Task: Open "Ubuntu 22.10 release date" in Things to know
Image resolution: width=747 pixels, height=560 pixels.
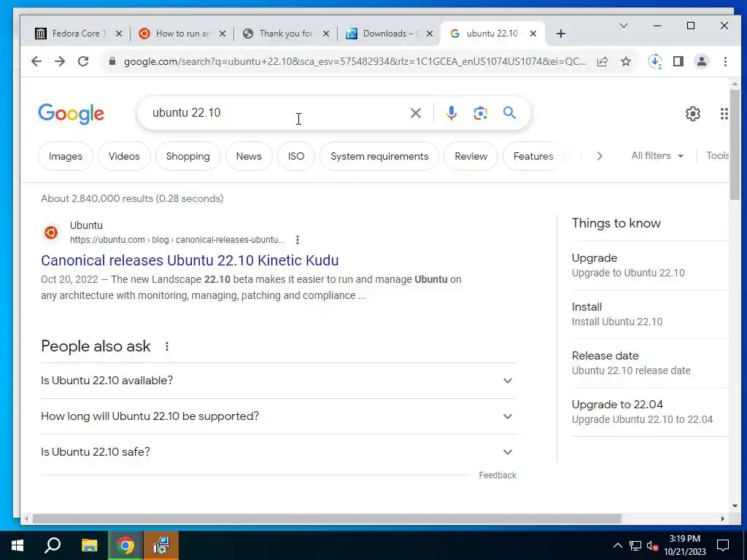Action: point(650,363)
